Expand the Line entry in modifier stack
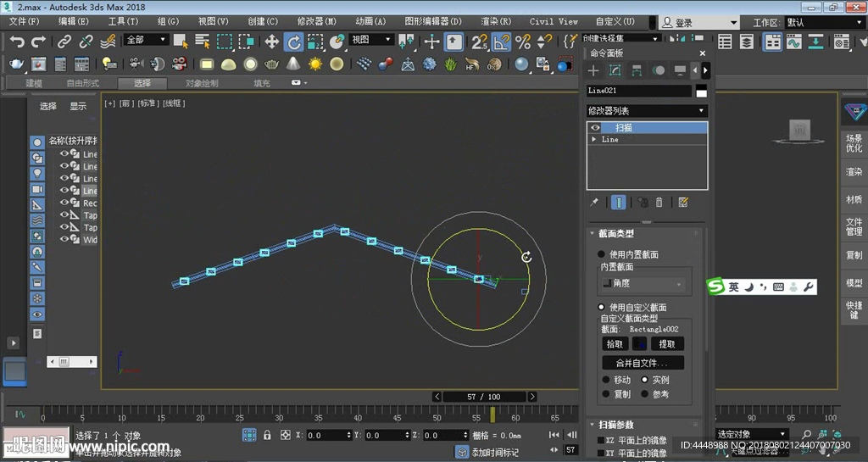The image size is (868, 462). pos(594,139)
